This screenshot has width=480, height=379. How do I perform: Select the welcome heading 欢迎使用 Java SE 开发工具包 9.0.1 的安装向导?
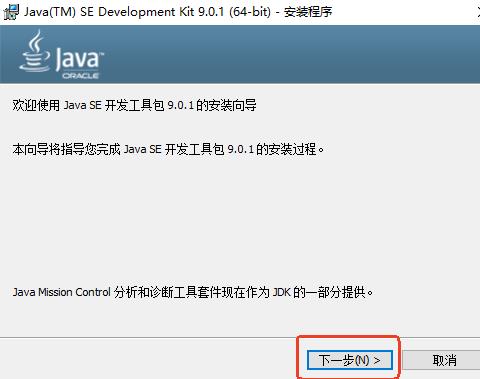pos(134,105)
